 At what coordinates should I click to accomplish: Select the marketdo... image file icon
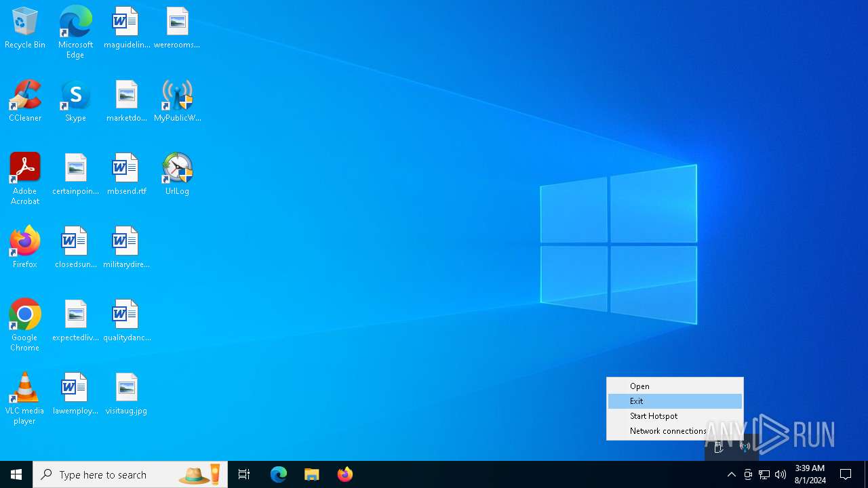coord(126,102)
